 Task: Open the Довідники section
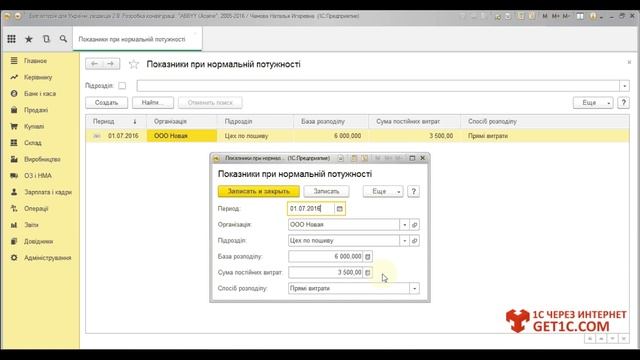38,241
